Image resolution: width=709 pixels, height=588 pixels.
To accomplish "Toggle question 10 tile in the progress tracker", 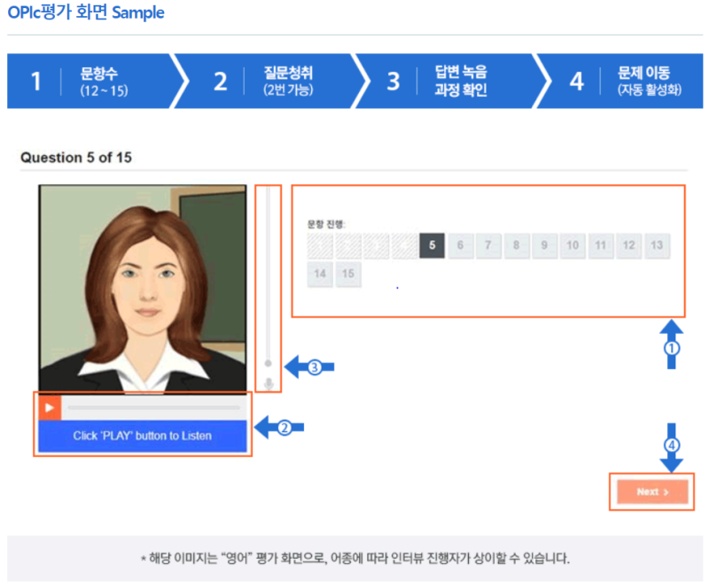I will (x=573, y=245).
